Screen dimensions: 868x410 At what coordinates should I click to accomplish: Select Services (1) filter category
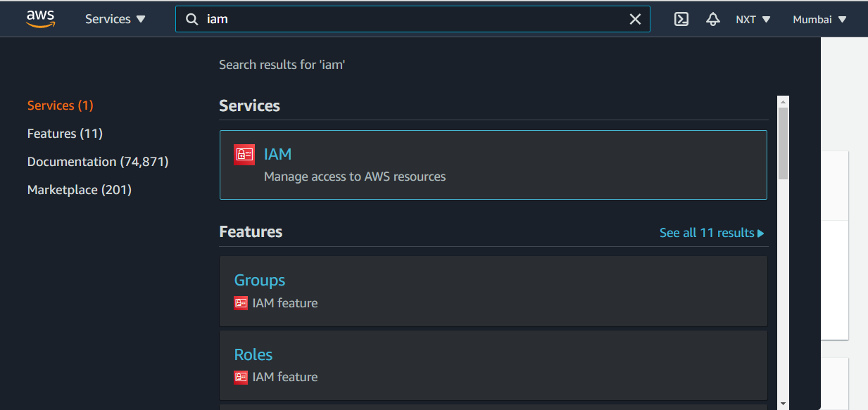tap(60, 105)
